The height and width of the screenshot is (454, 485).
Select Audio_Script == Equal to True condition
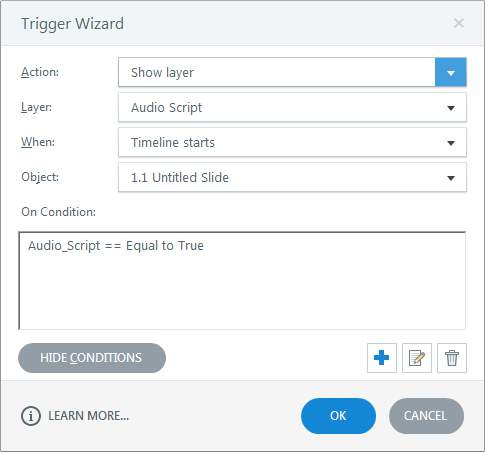[116, 246]
